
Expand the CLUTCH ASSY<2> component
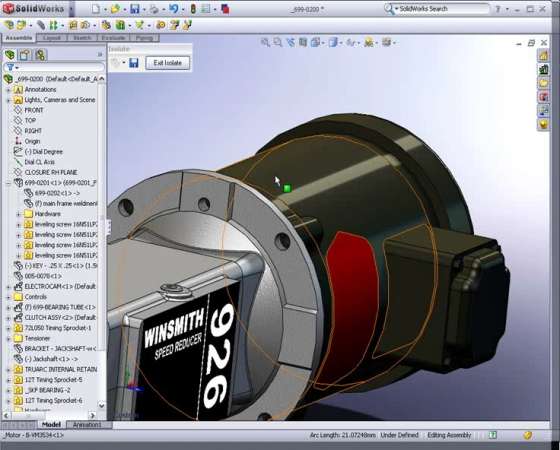tap(8, 318)
